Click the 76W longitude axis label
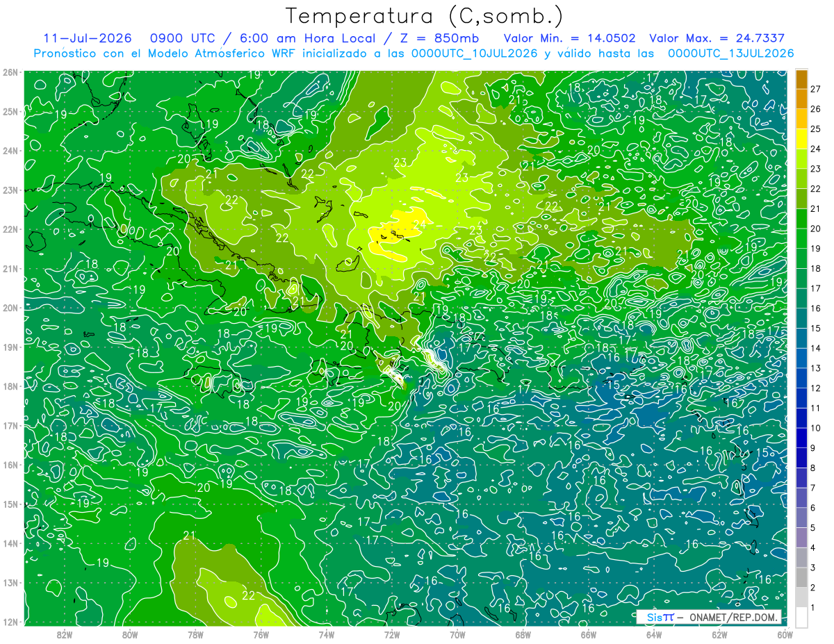Screen dimensions: 834x644 point(261,634)
